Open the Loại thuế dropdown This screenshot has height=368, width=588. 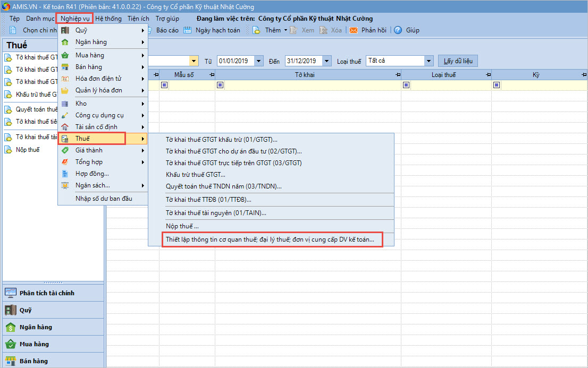pyautogui.click(x=429, y=61)
